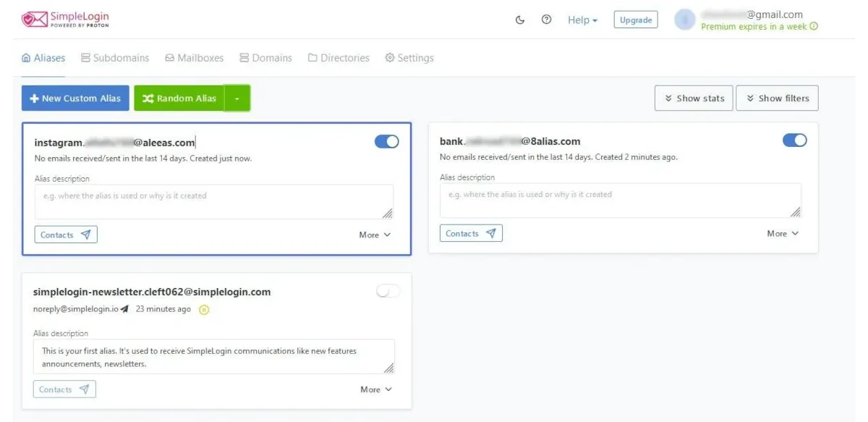Click the resize handle of bank alias description

tap(795, 211)
